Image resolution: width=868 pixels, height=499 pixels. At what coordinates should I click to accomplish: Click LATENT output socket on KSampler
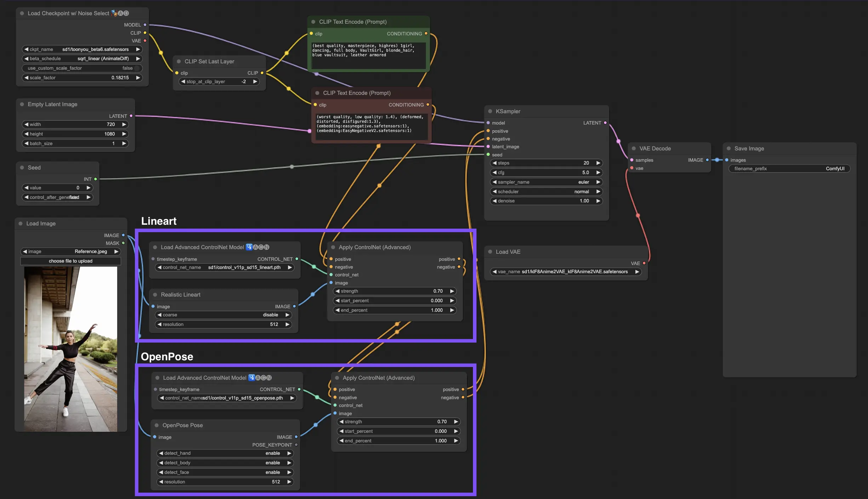[x=605, y=123]
